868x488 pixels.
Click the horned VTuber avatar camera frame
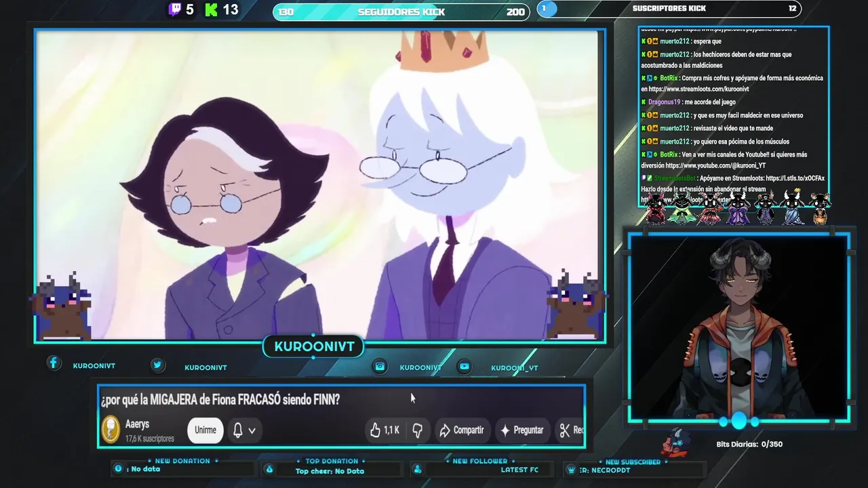[739, 328]
